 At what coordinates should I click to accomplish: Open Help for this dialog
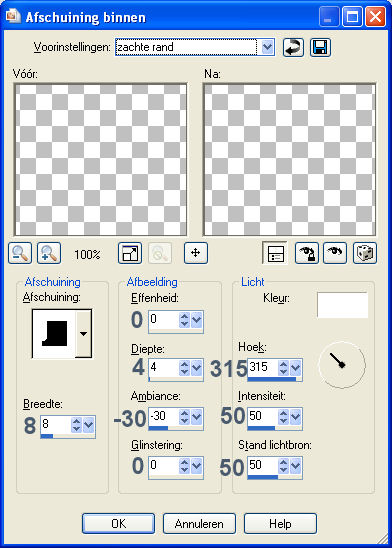point(280,524)
